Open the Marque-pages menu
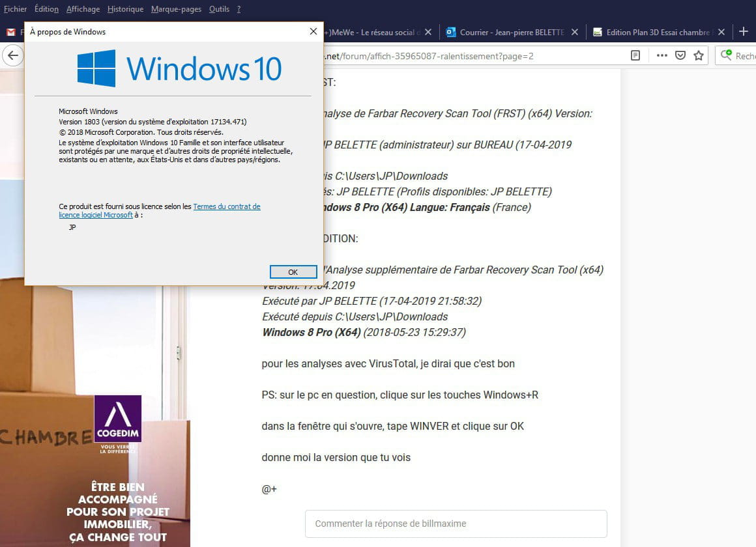The width and height of the screenshot is (756, 547). [x=177, y=8]
